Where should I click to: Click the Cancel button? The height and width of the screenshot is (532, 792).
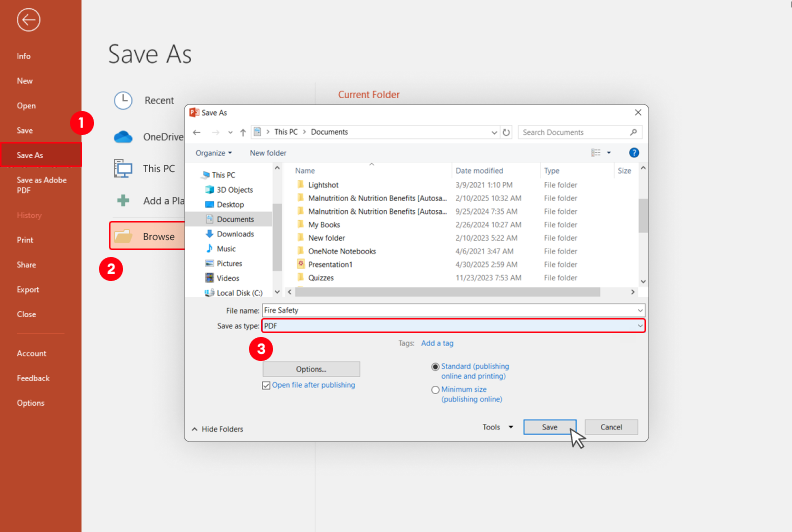[611, 427]
